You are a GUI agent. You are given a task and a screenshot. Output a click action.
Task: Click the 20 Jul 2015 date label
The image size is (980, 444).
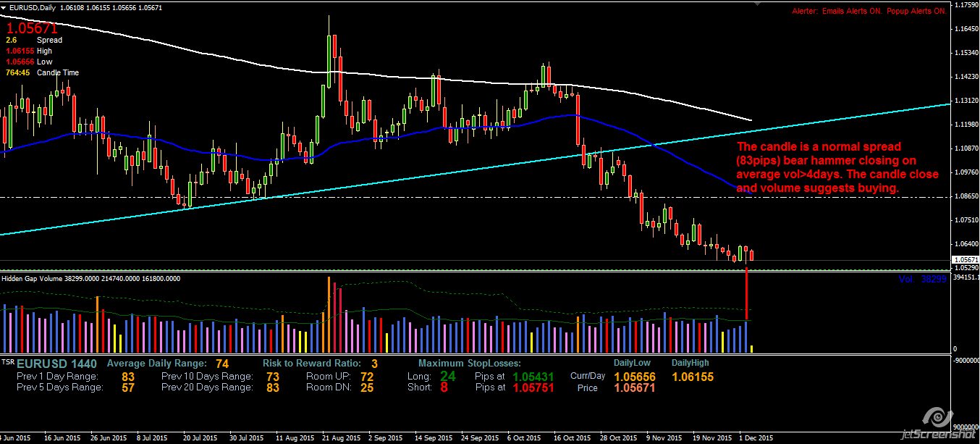pyautogui.click(x=200, y=438)
